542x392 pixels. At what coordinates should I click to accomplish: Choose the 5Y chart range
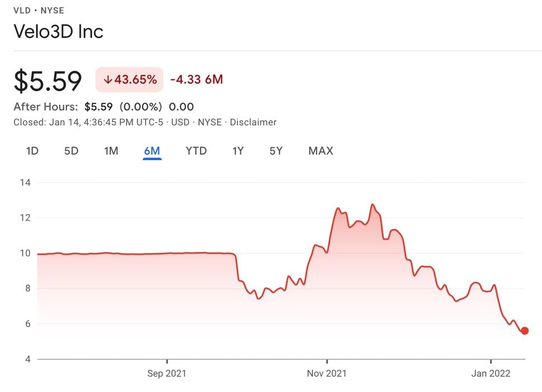point(275,151)
